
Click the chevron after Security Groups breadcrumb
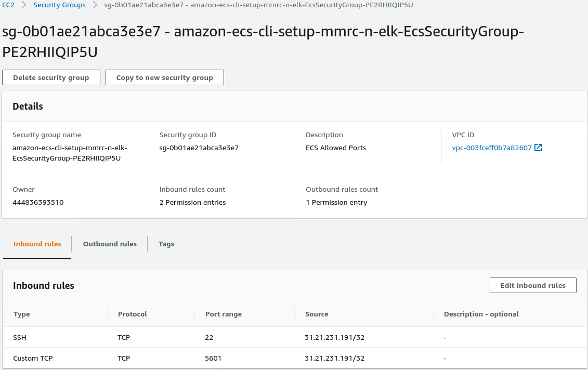(95, 5)
